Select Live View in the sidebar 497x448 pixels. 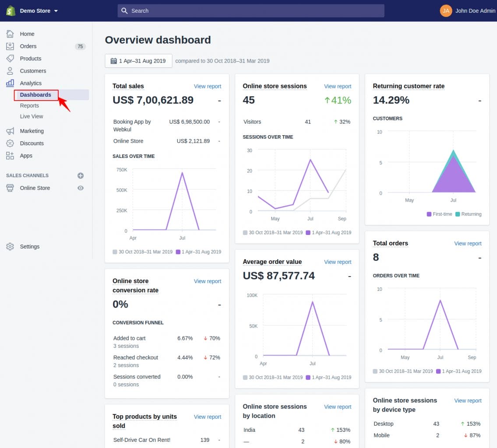(x=32, y=116)
